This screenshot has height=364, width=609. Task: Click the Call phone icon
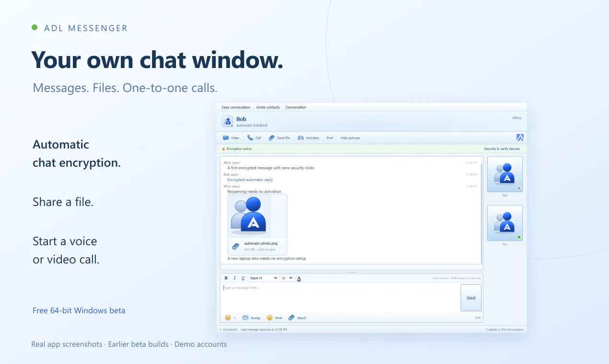(250, 138)
